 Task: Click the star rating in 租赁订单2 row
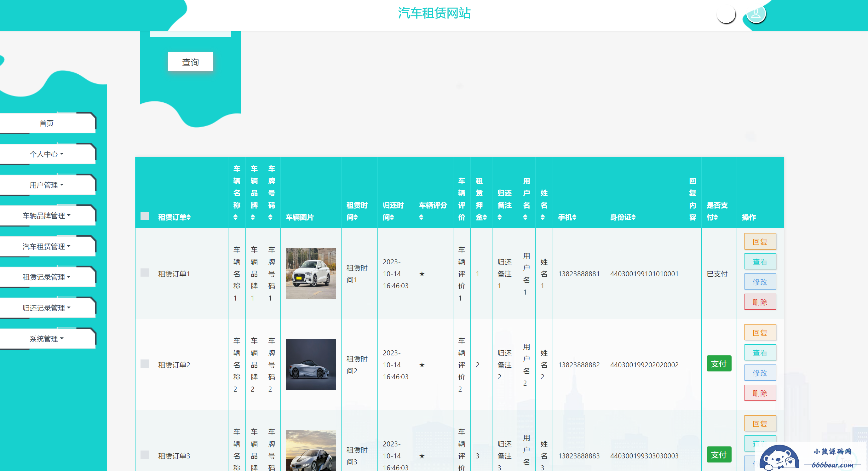(422, 365)
